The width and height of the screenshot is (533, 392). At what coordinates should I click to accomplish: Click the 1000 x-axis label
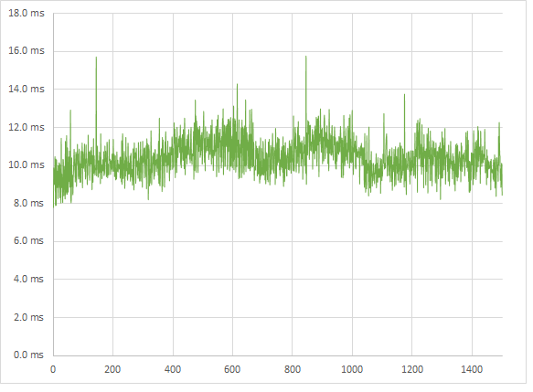[x=352, y=369]
